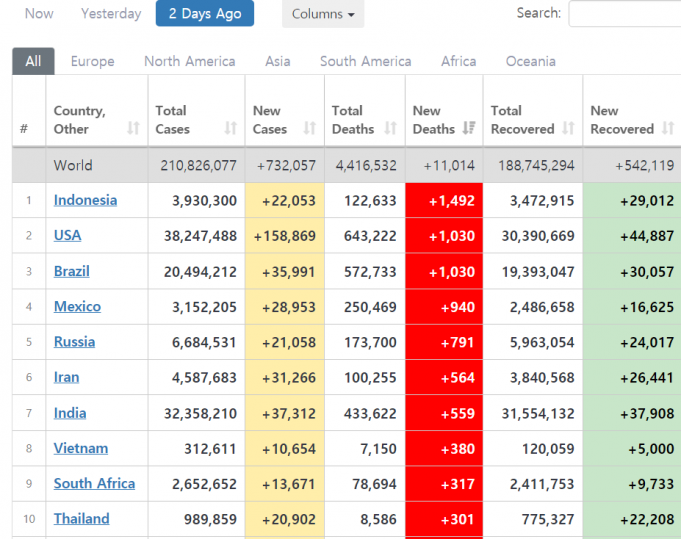Click Total Deaths column sort icon
Image resolution: width=681 pixels, height=539 pixels.
(389, 129)
